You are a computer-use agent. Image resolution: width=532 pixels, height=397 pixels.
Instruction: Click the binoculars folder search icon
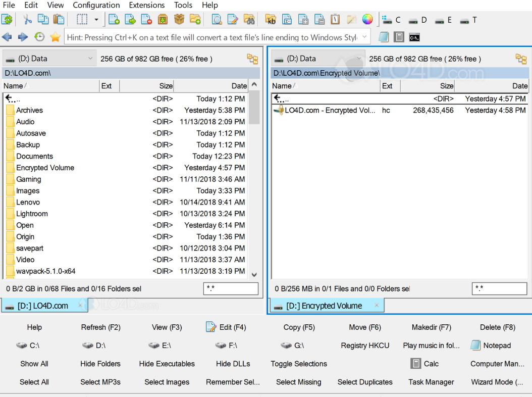pyautogui.click(x=249, y=20)
